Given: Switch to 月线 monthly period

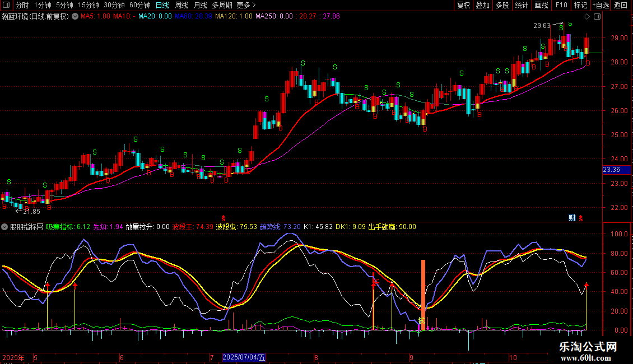Looking at the screenshot, I should [x=200, y=5].
